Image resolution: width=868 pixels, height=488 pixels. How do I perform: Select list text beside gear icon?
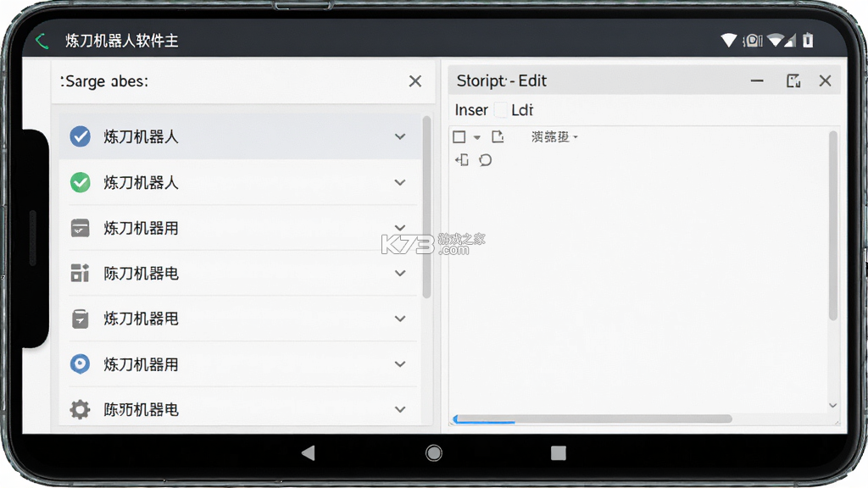141,409
